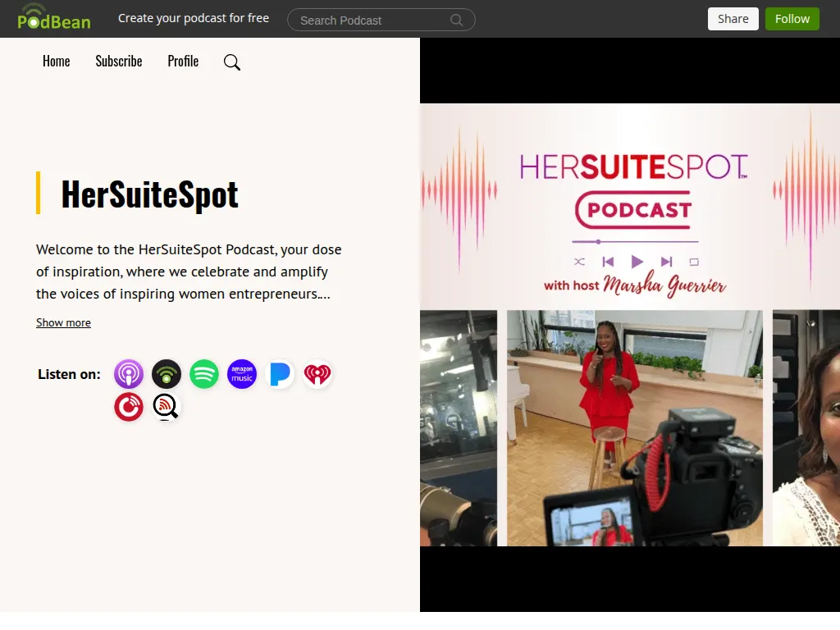840x630 pixels.
Task: Open the HerSuiteSpot Podcast cover image
Action: (630, 325)
